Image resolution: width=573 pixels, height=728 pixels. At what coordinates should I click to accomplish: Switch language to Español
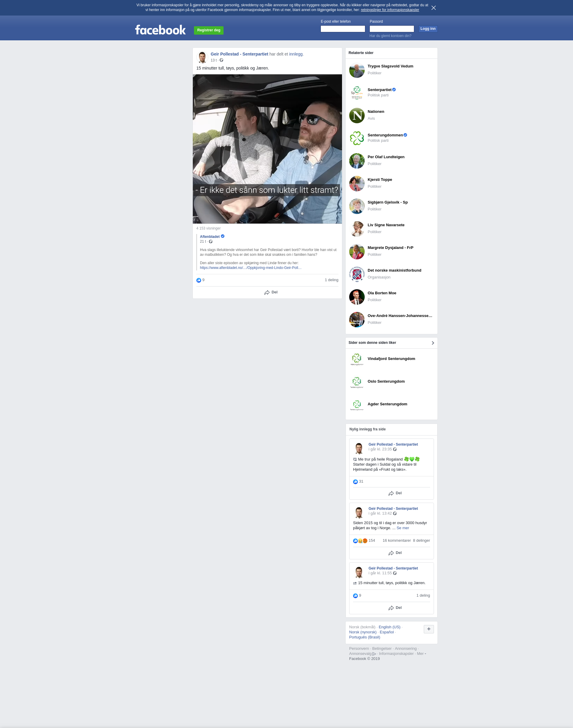click(x=387, y=632)
